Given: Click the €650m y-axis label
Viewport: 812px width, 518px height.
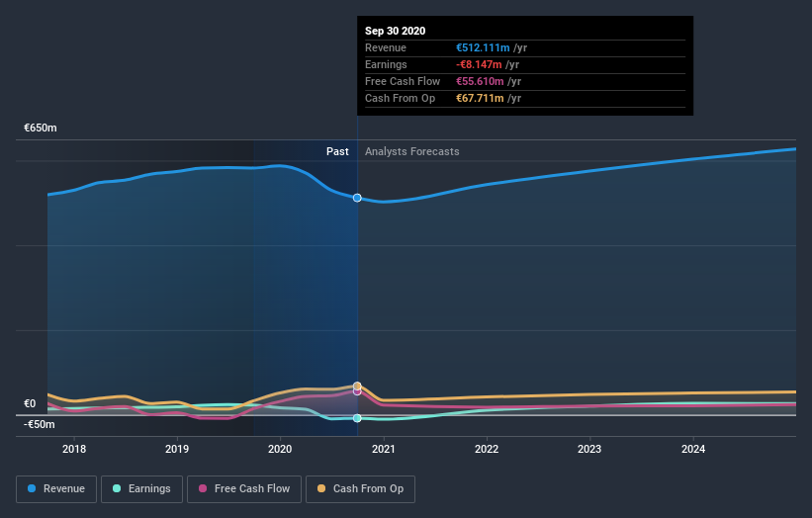Looking at the screenshot, I should point(41,128).
